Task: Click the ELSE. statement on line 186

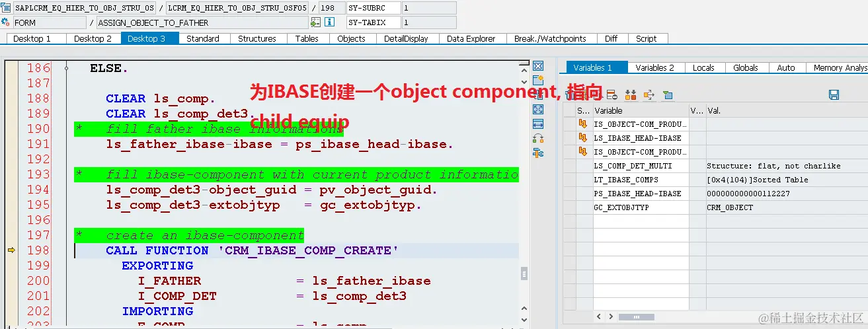Action: (109, 68)
